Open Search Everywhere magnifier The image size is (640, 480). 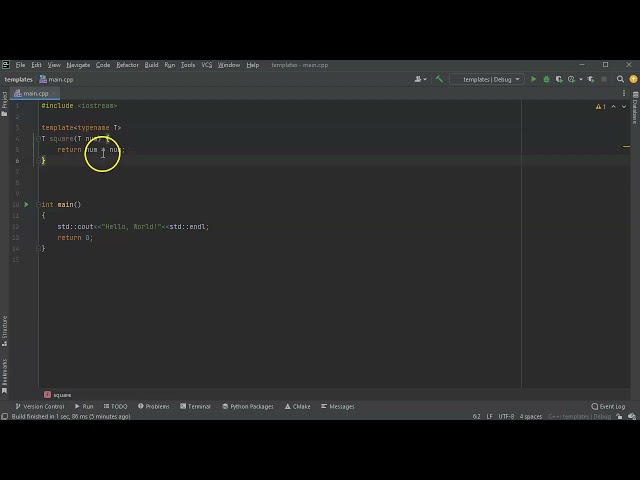coord(620,79)
